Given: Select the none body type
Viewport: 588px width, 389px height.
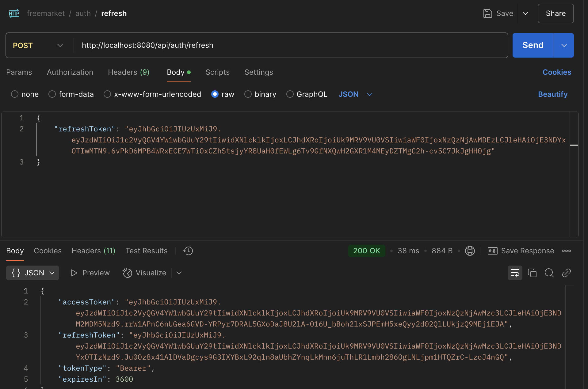Looking at the screenshot, I should coord(15,94).
